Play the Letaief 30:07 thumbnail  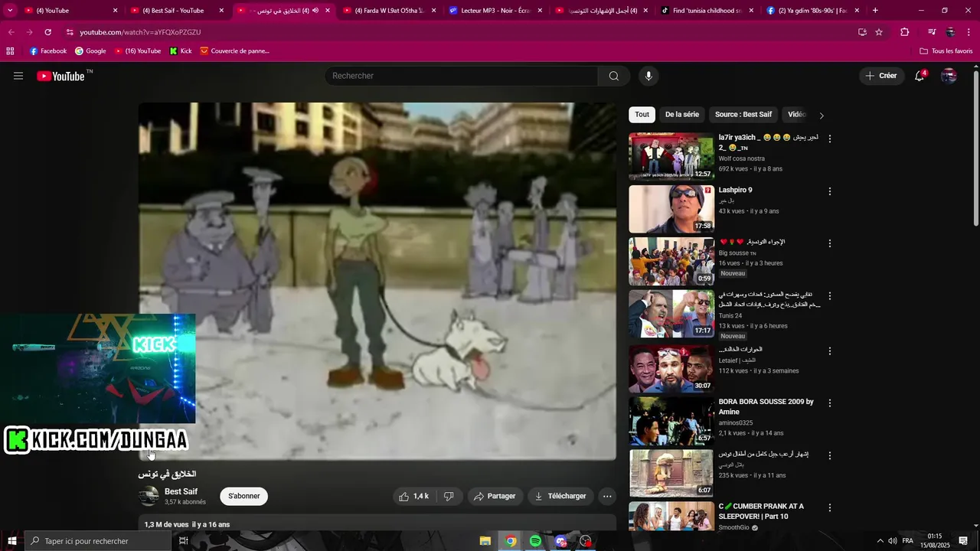click(671, 368)
